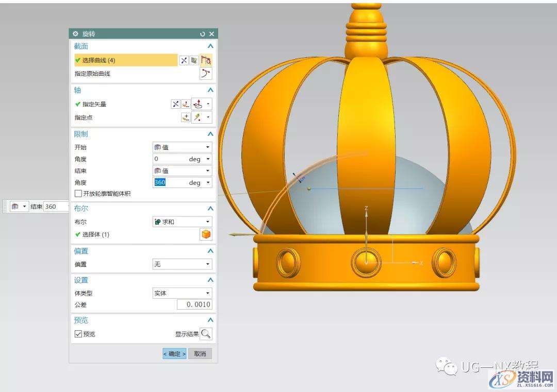The width and height of the screenshot is (557, 392).
Task: Click the 取消 cancel button
Action: tap(200, 353)
